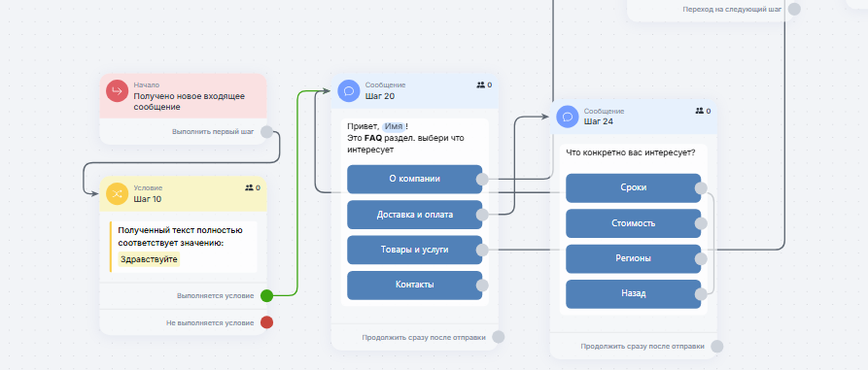This screenshot has width=868, height=370.
Task: Click the Шаг 24 title
Action: pos(599,121)
